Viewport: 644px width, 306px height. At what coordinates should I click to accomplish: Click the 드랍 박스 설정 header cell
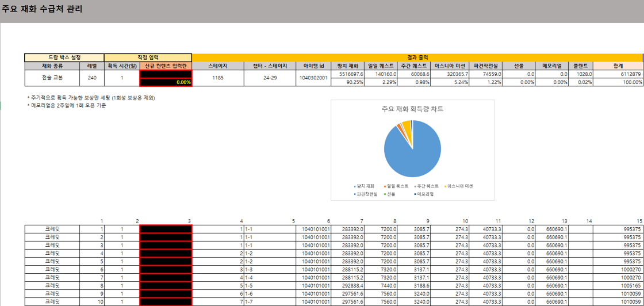tap(64, 58)
